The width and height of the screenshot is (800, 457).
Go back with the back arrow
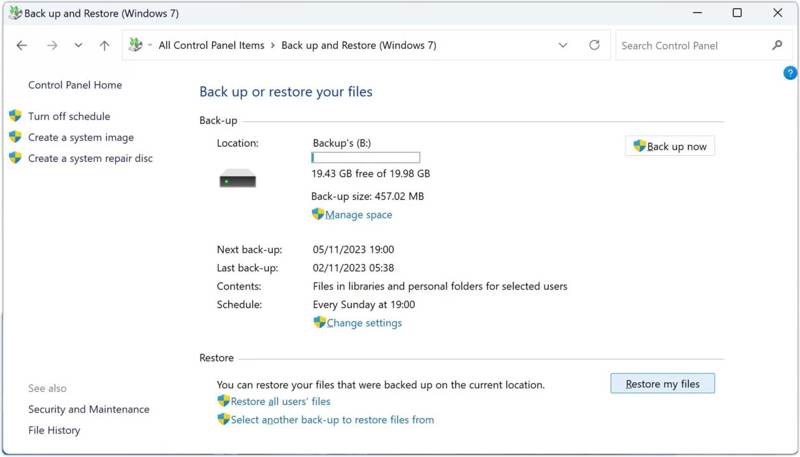21,46
